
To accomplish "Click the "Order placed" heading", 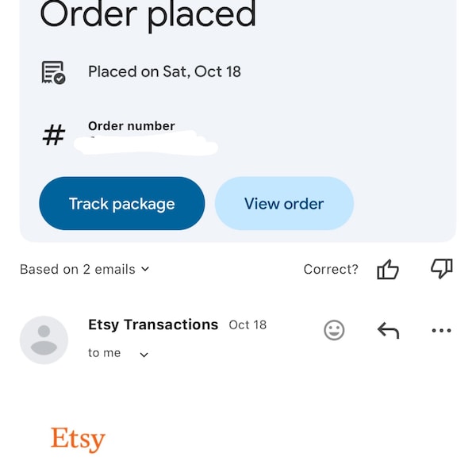I will (x=148, y=15).
